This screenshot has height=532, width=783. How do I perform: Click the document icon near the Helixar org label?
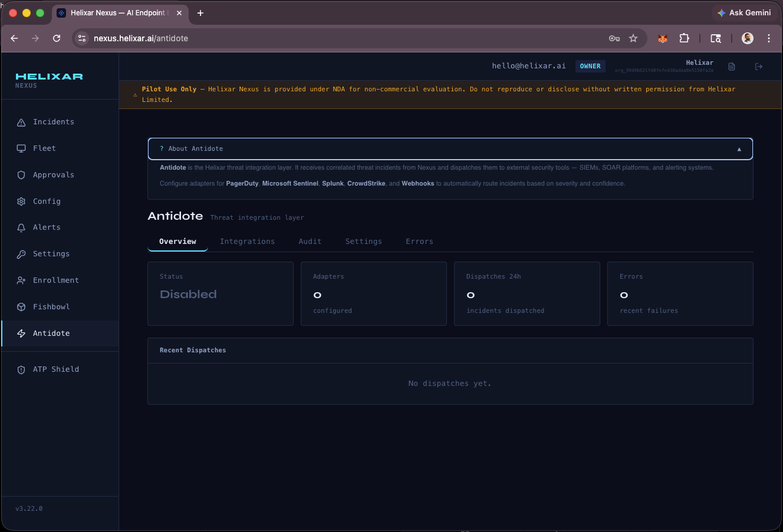[731, 67]
